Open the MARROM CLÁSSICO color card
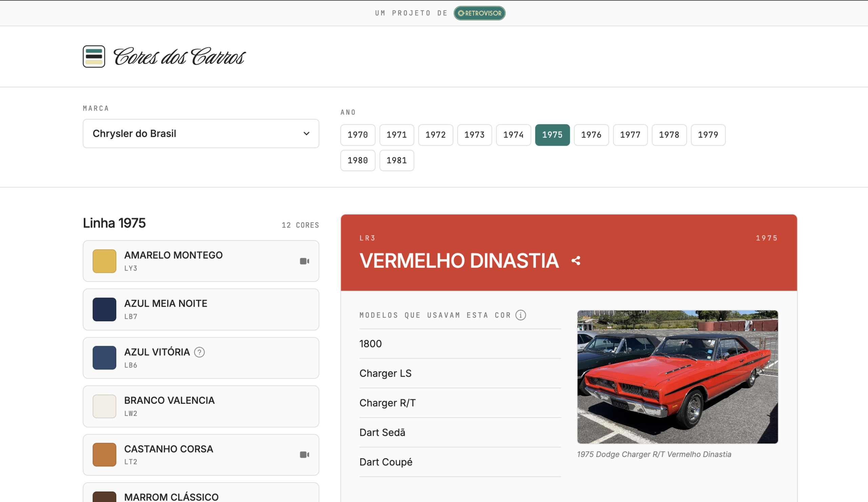Viewport: 868px width, 502px height. pyautogui.click(x=201, y=493)
